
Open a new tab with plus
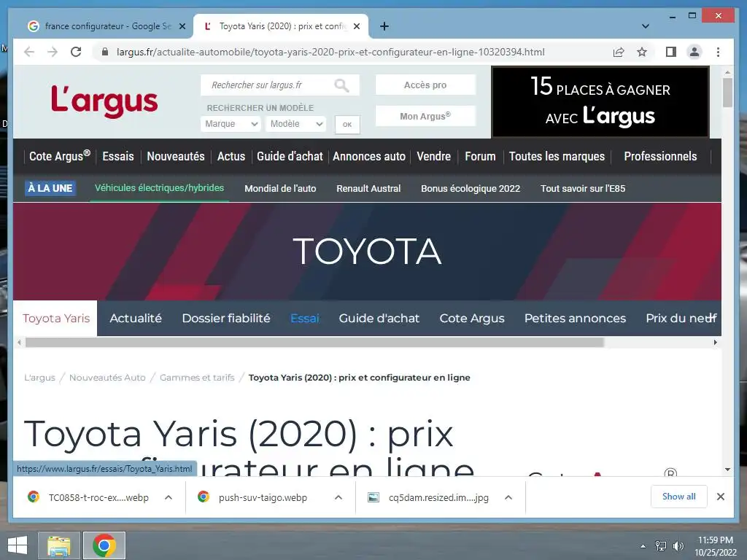pyautogui.click(x=384, y=26)
